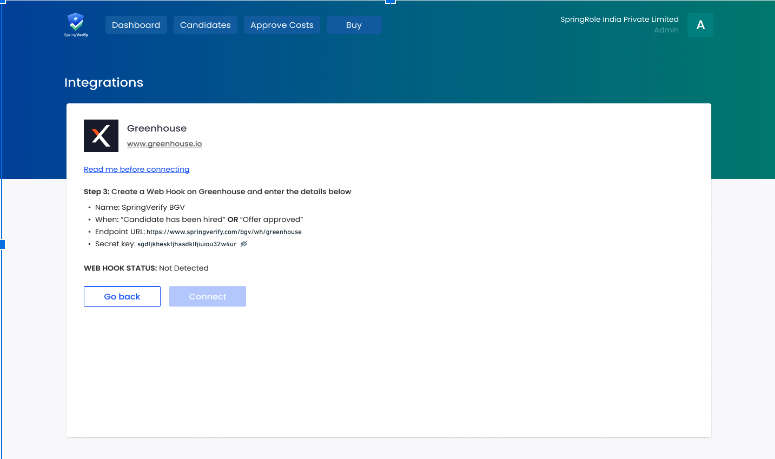
Task: Click 'SpringRole India Private Limited' company name
Action: click(x=619, y=19)
